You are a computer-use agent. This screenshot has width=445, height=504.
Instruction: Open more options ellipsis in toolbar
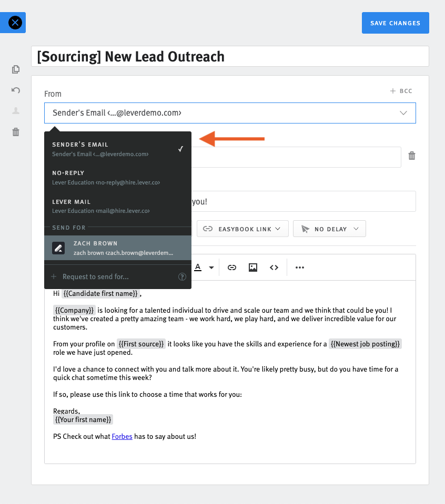(300, 268)
